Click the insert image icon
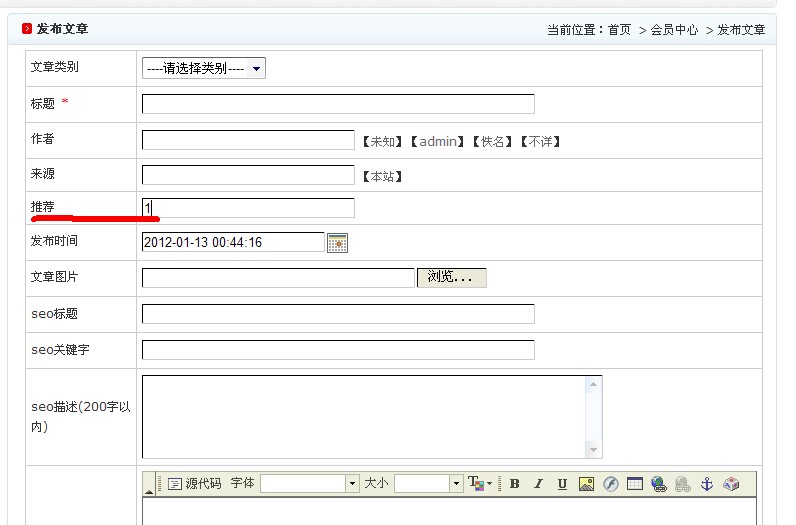This screenshot has height=525, width=796. [586, 484]
